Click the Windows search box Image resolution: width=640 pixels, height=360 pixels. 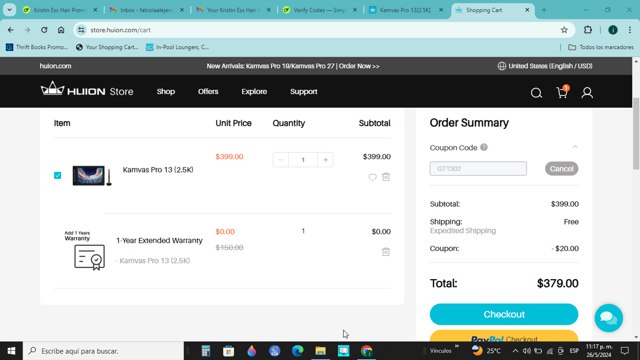pyautogui.click(x=103, y=351)
